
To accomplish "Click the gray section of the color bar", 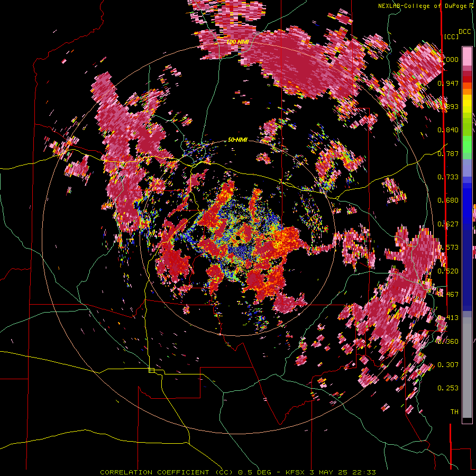I will click(x=467, y=368).
